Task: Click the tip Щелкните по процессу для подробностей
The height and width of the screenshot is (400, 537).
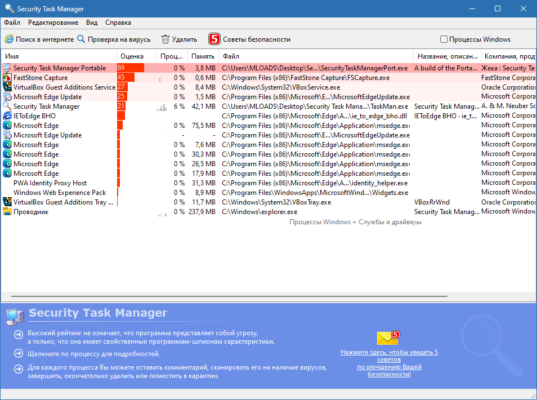Action: [x=93, y=353]
